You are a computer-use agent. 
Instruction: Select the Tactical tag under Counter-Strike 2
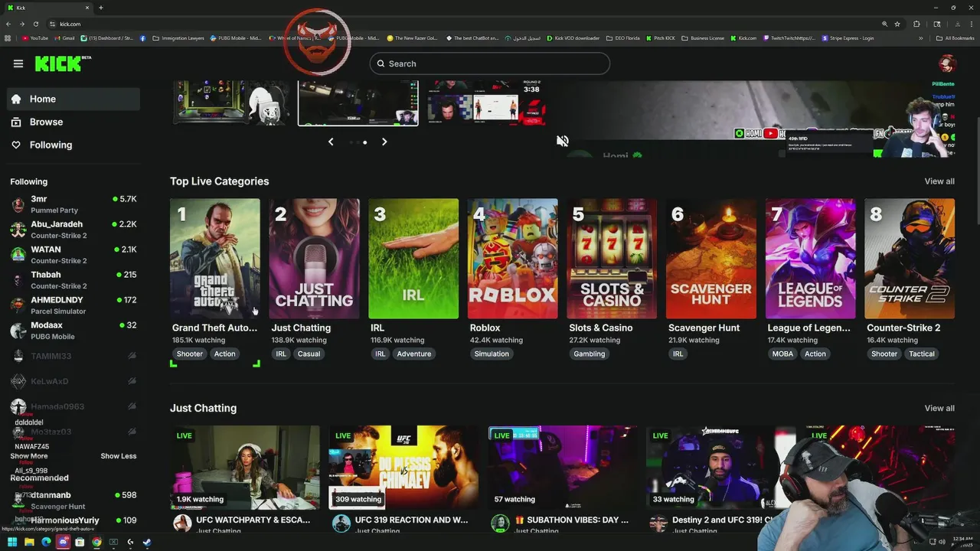pyautogui.click(x=922, y=354)
